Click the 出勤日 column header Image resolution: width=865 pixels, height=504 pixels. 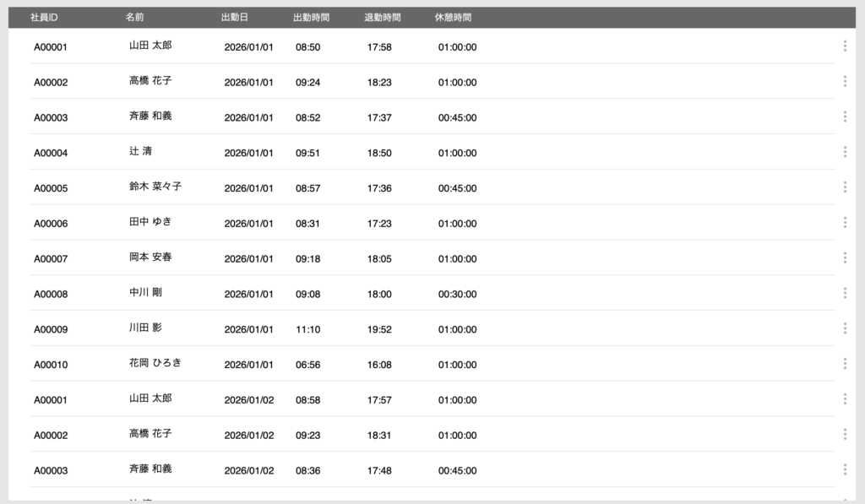click(234, 18)
